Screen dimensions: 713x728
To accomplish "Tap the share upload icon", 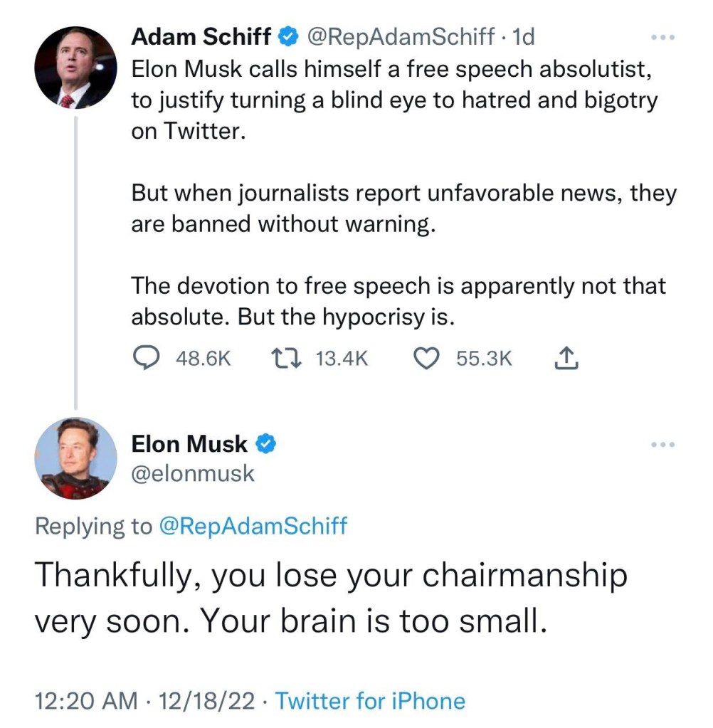I will click(566, 358).
